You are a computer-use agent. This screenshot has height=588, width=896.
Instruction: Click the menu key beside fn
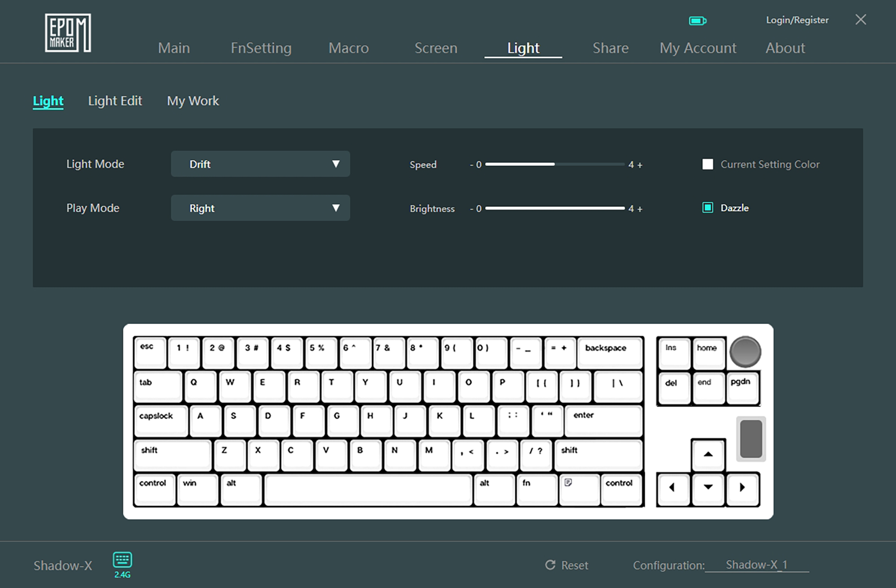click(578, 489)
